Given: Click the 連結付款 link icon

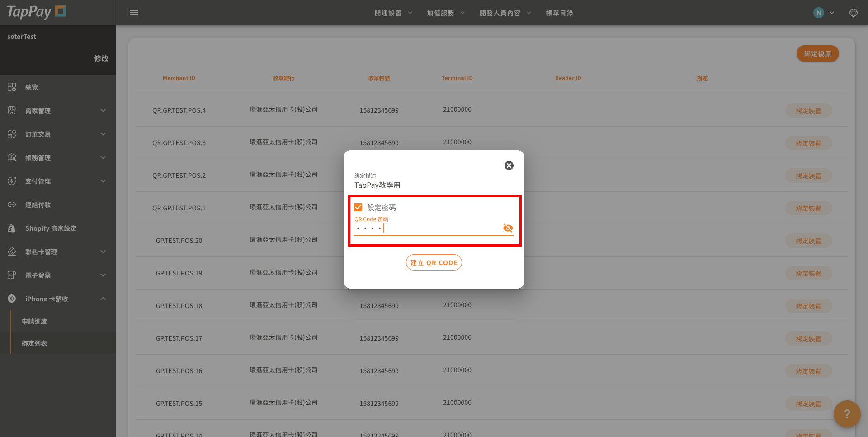Looking at the screenshot, I should [12, 204].
